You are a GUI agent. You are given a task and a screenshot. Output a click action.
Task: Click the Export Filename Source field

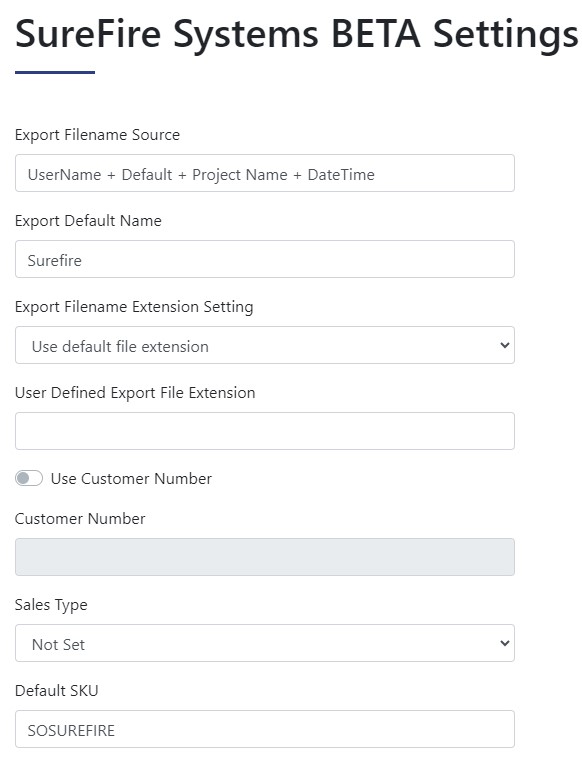point(264,173)
